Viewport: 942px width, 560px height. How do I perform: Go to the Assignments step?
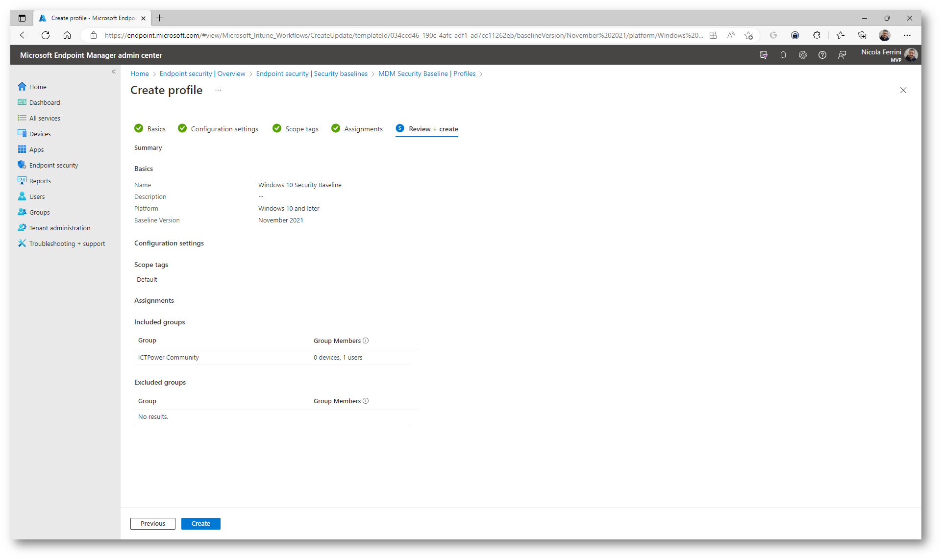point(357,128)
